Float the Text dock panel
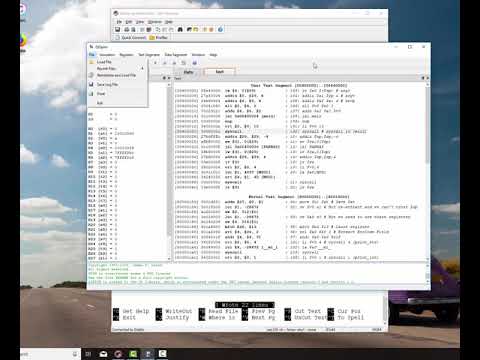This screenshot has height=360, width=480. coord(423,78)
